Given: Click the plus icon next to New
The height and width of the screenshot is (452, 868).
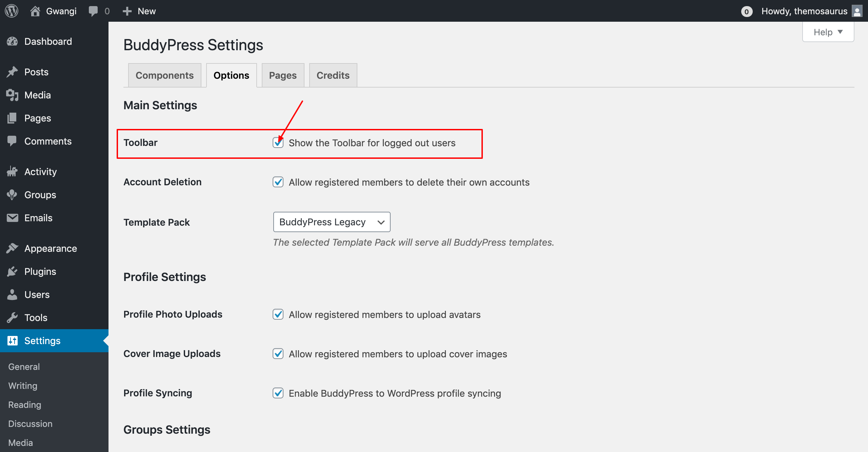Looking at the screenshot, I should 127,11.
